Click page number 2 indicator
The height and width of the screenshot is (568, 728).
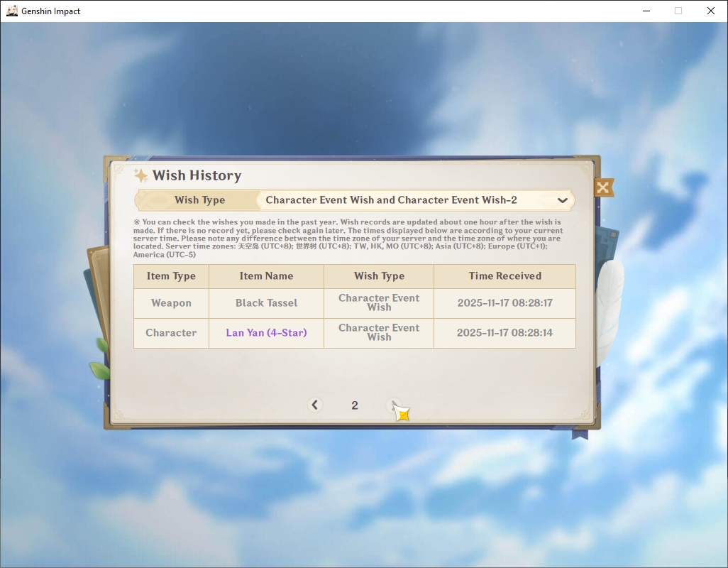(355, 405)
